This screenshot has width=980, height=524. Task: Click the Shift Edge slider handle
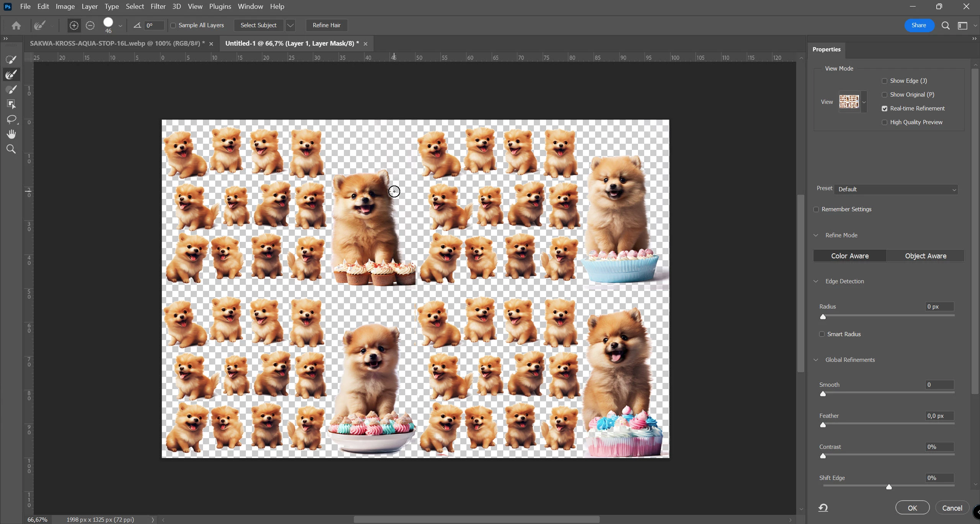(889, 487)
